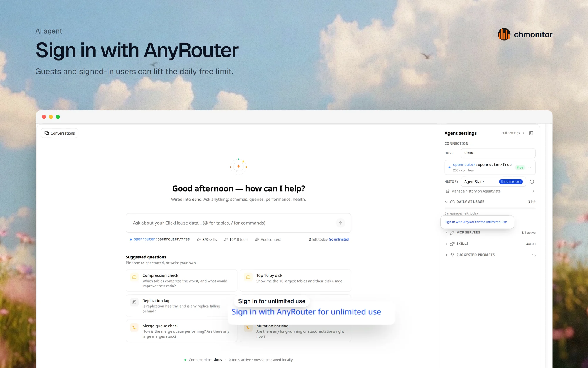
Task: Choose the Mutation backlog suggestion
Action: point(295,333)
